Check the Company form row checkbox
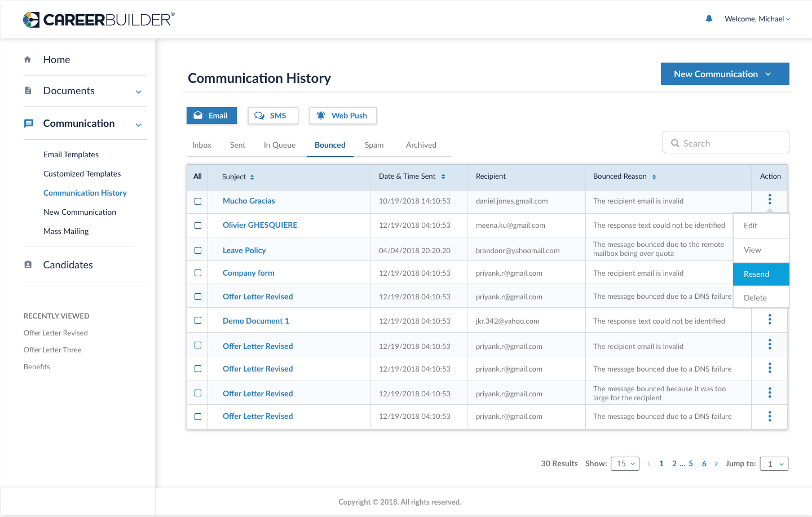Screen dimensions: 812x517 (x=198, y=273)
